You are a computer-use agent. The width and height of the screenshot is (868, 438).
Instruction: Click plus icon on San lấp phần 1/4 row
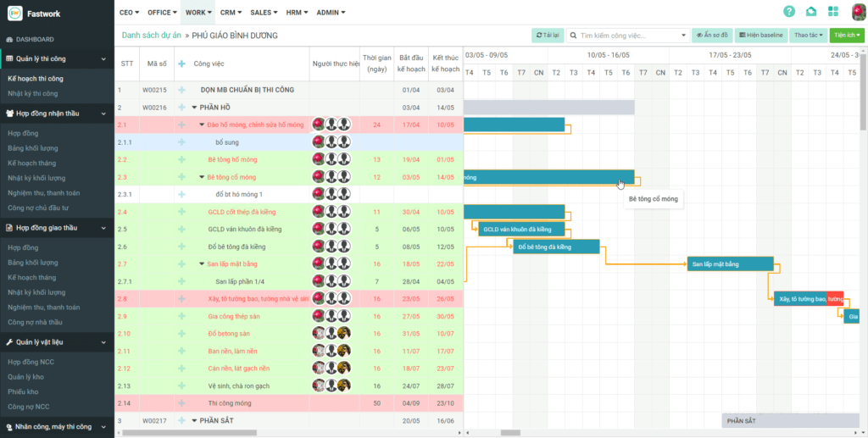point(181,281)
